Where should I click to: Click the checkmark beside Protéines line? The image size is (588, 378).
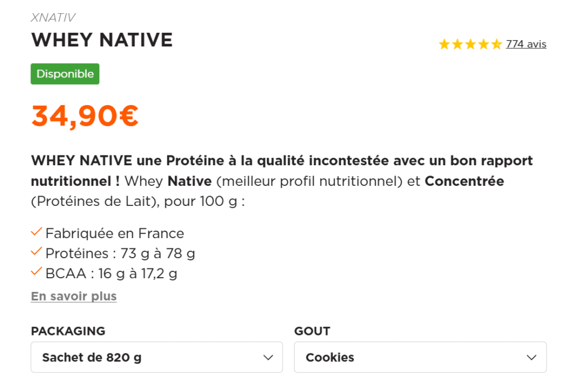[x=36, y=252]
